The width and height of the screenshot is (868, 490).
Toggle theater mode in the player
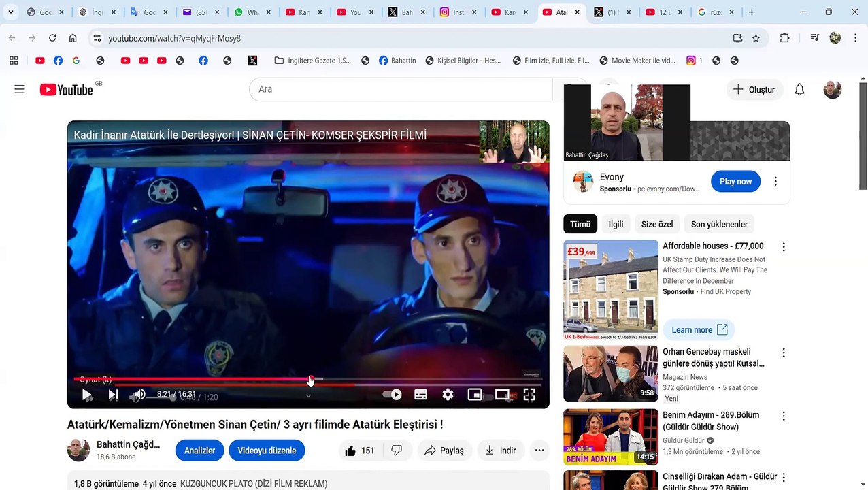502,395
